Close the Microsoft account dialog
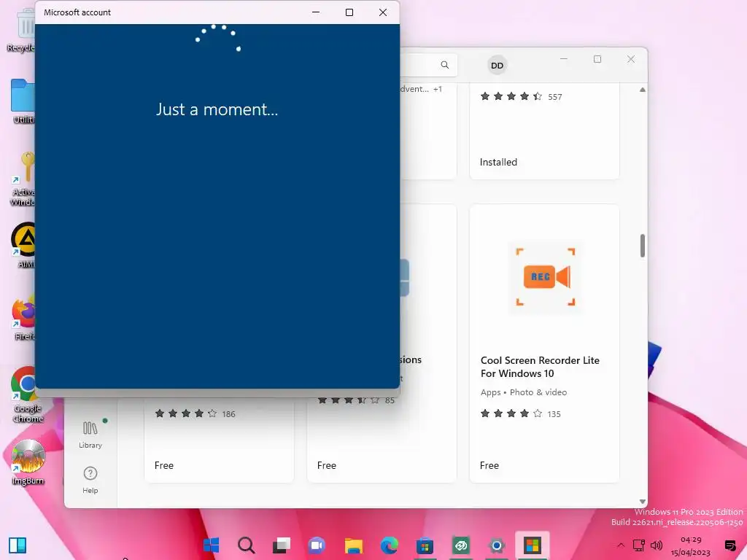This screenshot has width=747, height=560. point(383,12)
